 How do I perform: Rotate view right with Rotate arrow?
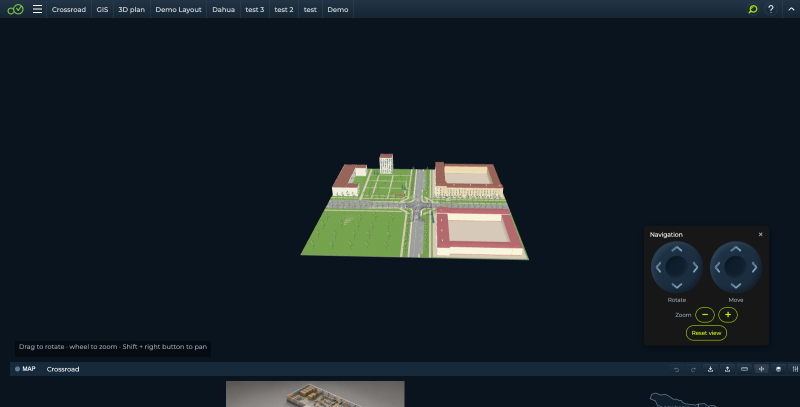(695, 267)
